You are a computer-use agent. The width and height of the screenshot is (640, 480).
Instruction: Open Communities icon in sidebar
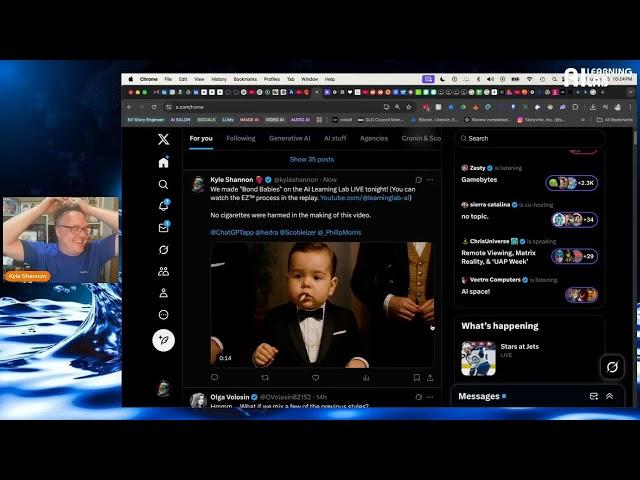click(163, 271)
